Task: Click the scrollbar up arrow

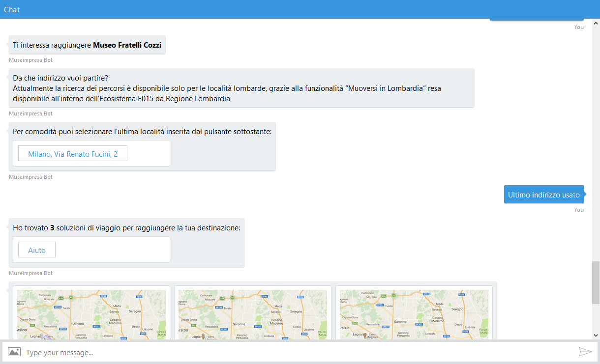Action: coord(596,23)
